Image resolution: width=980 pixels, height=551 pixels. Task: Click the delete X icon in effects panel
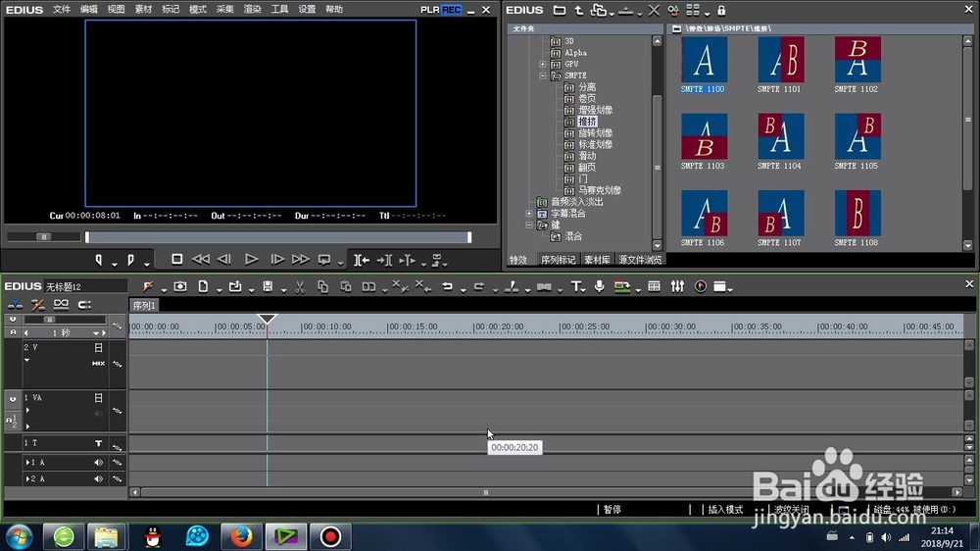[654, 10]
